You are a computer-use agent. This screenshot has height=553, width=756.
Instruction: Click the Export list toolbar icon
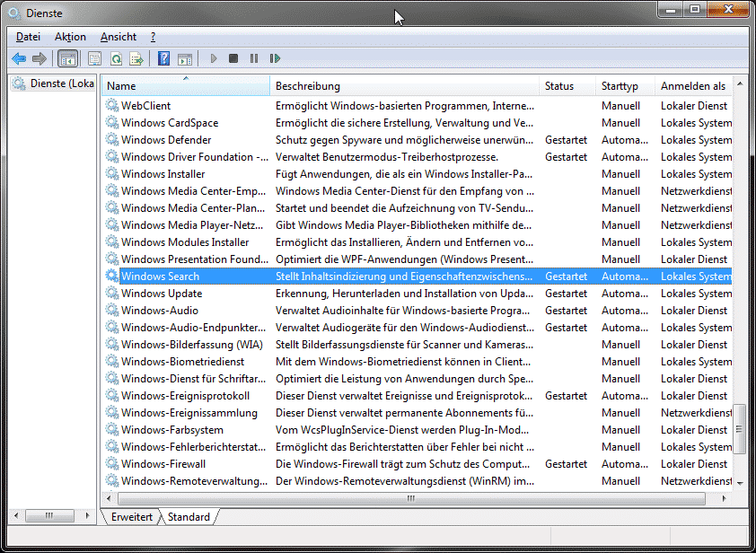coord(137,59)
